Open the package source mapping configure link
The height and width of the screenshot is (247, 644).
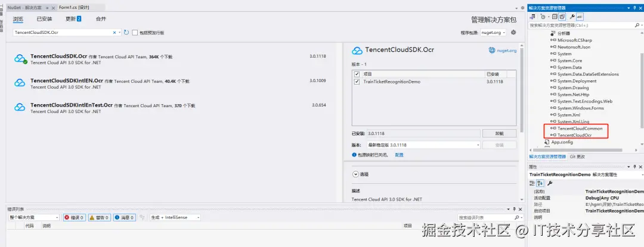[399, 155]
